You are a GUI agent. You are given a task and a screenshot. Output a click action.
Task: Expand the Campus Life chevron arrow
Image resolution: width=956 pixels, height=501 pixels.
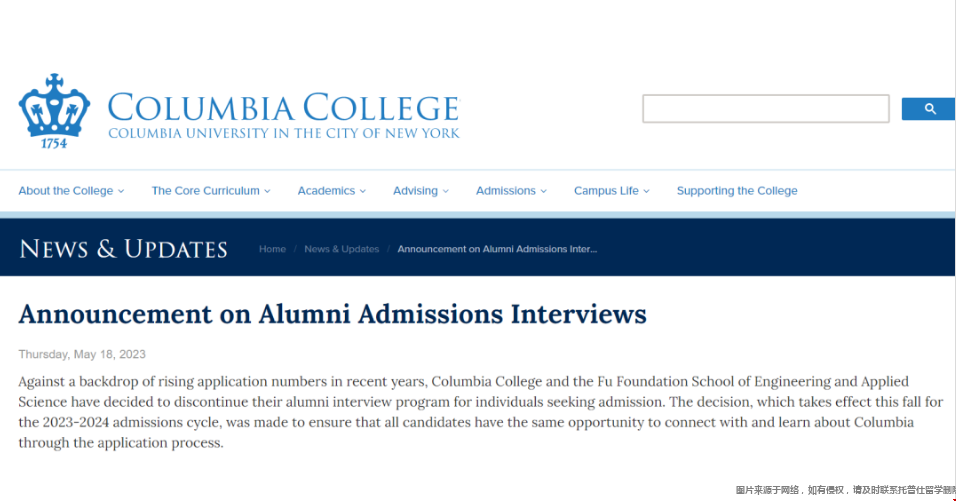coord(646,191)
